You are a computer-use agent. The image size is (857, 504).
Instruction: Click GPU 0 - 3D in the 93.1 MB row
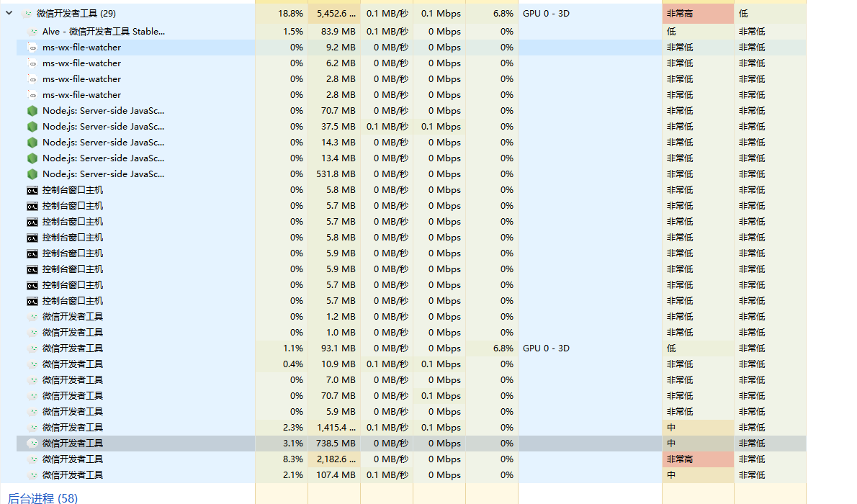(546, 348)
